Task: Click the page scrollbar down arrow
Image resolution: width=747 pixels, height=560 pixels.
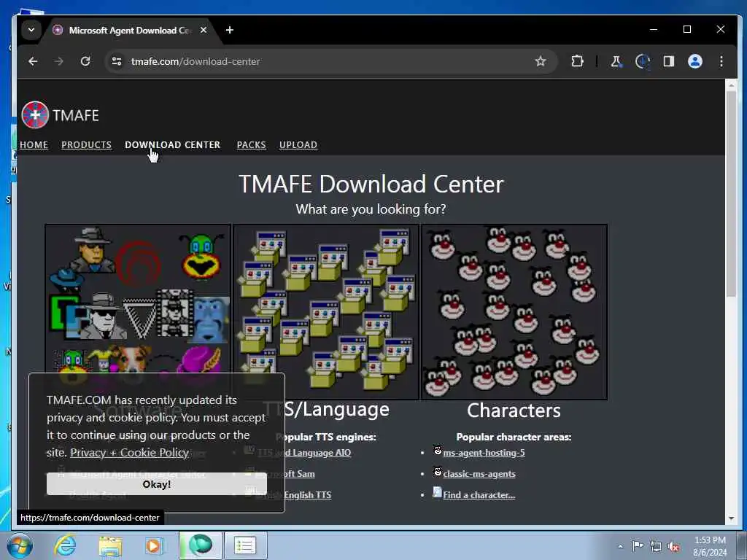Action: tap(731, 518)
